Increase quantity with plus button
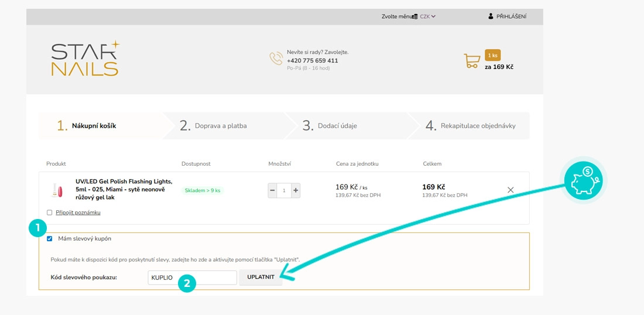Screen dimensions: 644x315 click(x=296, y=190)
